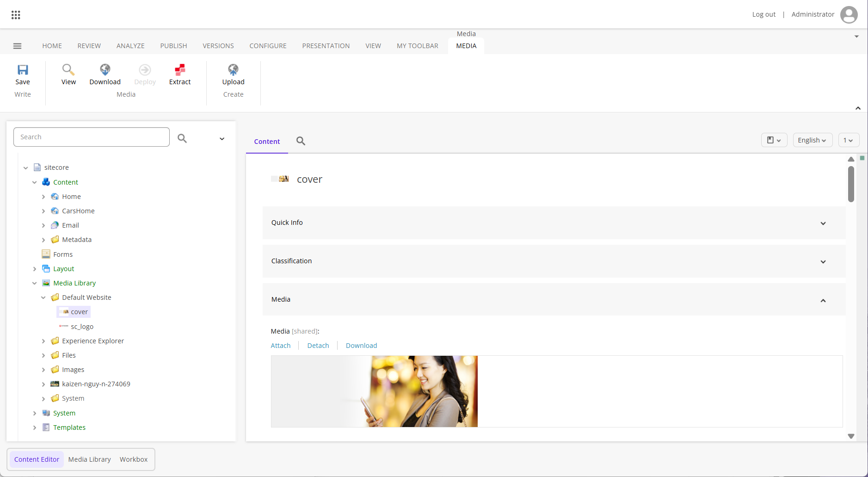Collapse the Media section
Image resolution: width=868 pixels, height=477 pixels.
tap(823, 300)
